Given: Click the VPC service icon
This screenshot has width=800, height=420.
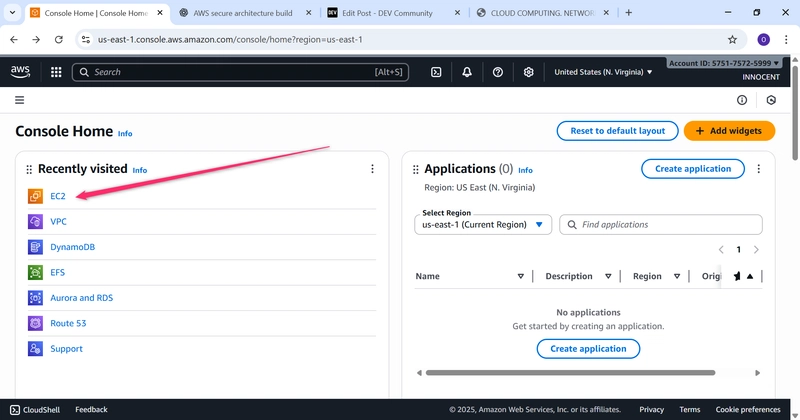Looking at the screenshot, I should click(x=35, y=221).
